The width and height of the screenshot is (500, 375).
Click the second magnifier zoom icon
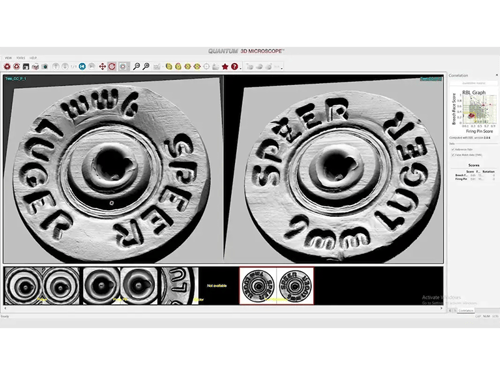point(146,67)
